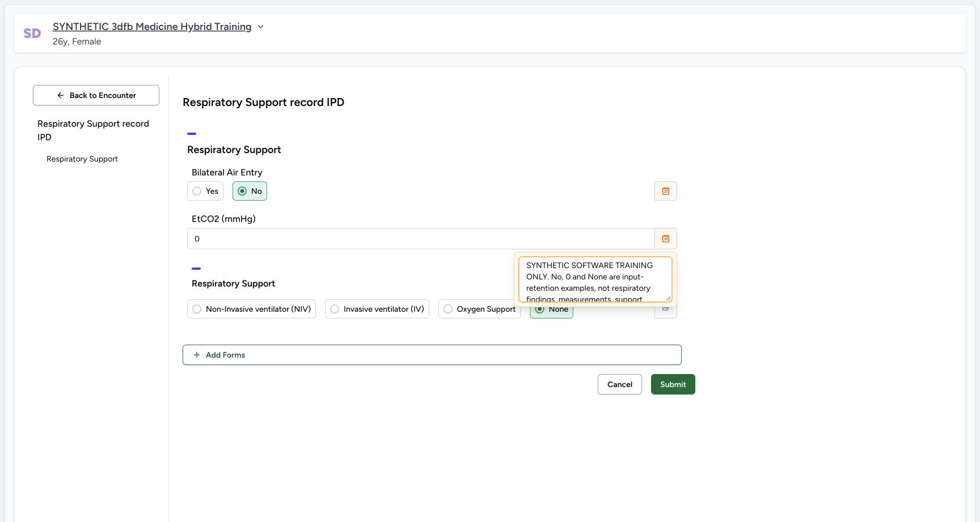Click the '26y, Female' patient details text
Screen dimensions: 980x522
(x=77, y=41)
